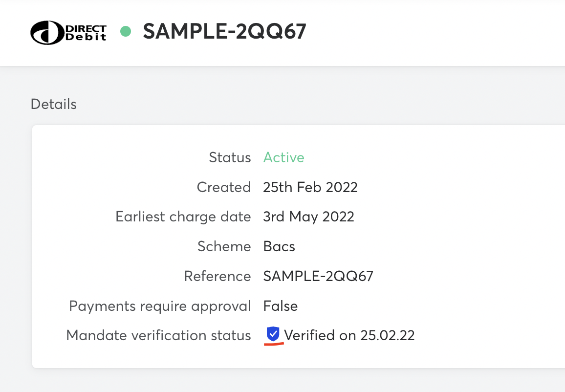Select the False approval value
Image resolution: width=565 pixels, height=392 pixels.
(281, 306)
